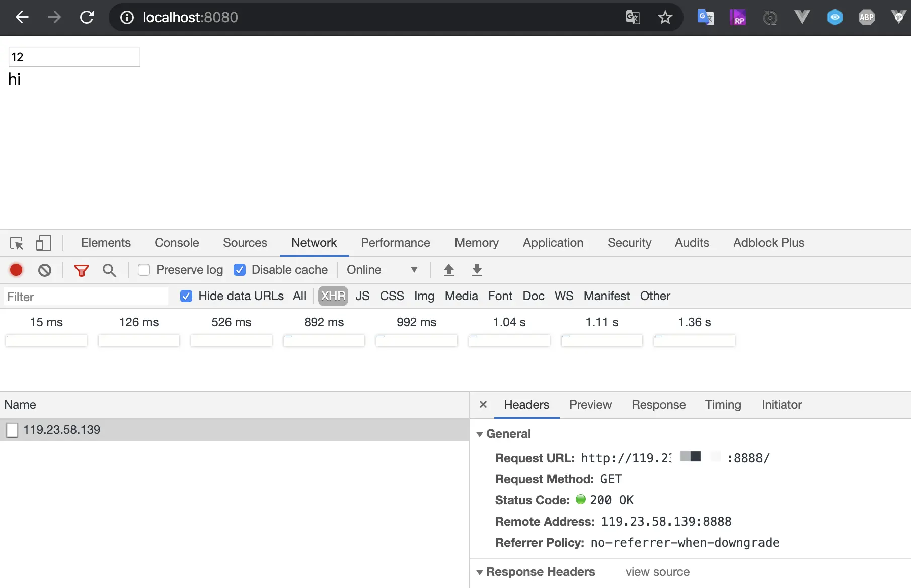Open the Vue devtools extension icon
Screen dimensions: 911x588
tap(802, 18)
